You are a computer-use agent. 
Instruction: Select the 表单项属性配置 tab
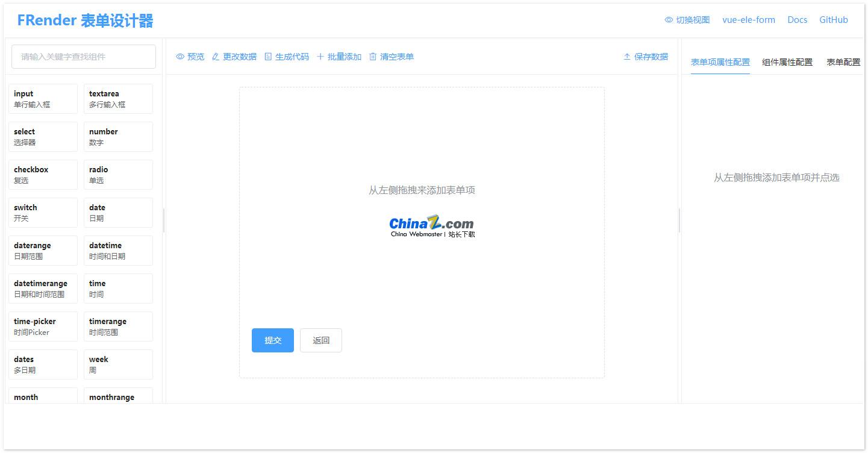tap(720, 61)
